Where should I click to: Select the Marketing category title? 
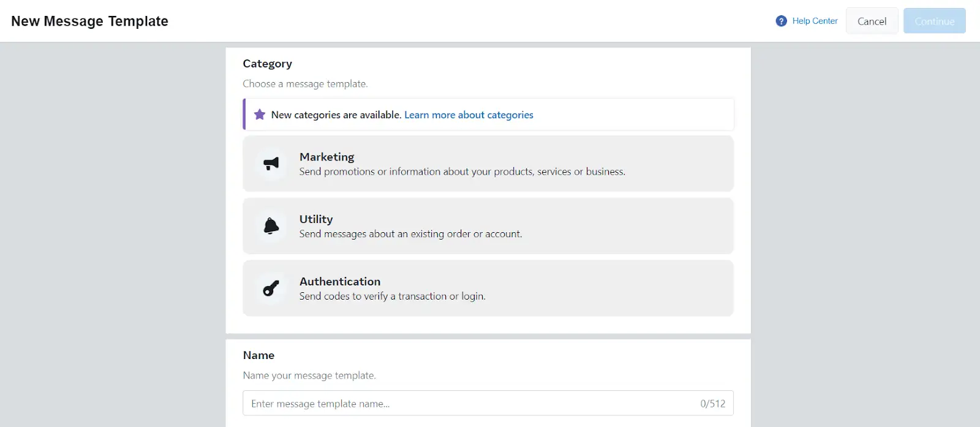click(326, 157)
